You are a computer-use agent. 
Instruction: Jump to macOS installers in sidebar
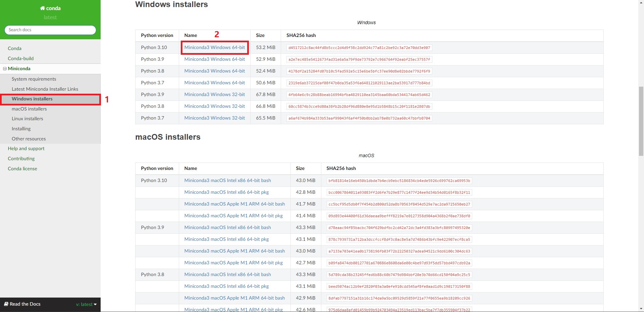click(29, 109)
